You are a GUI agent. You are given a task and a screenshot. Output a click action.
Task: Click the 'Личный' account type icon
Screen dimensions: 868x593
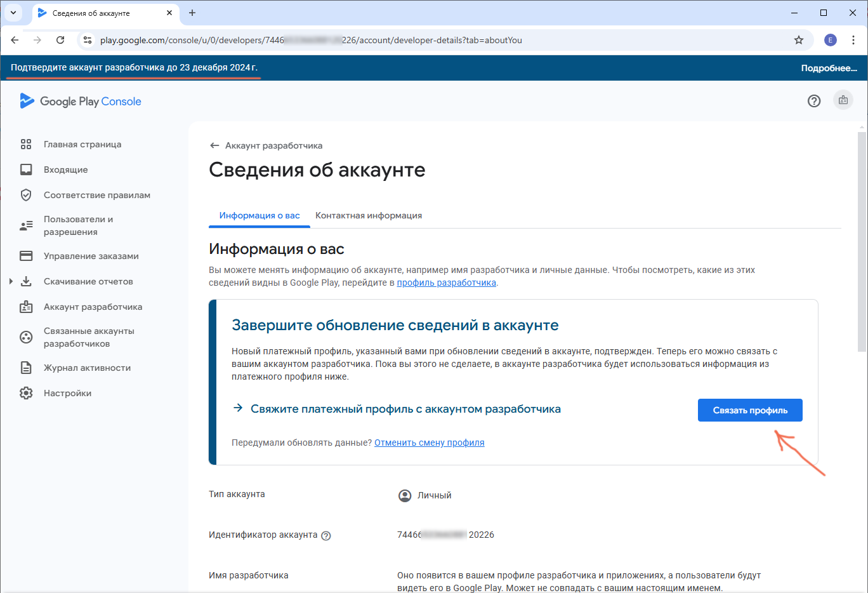(405, 495)
